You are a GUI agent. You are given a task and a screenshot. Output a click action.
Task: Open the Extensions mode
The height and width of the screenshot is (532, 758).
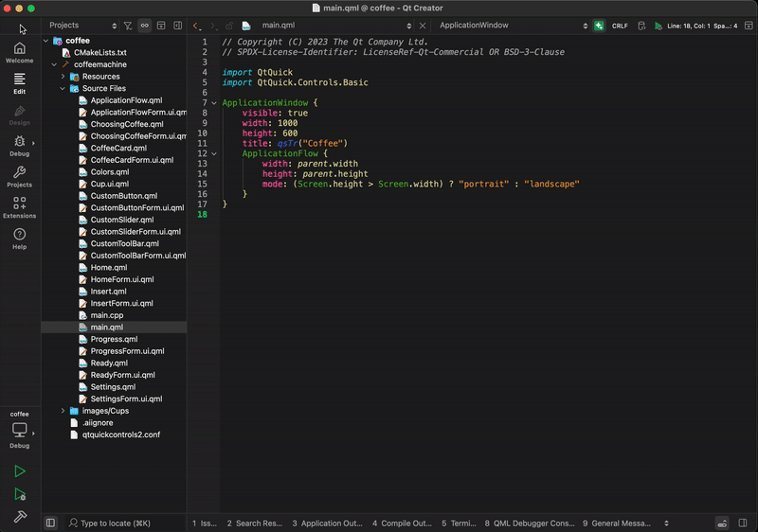[19, 207]
